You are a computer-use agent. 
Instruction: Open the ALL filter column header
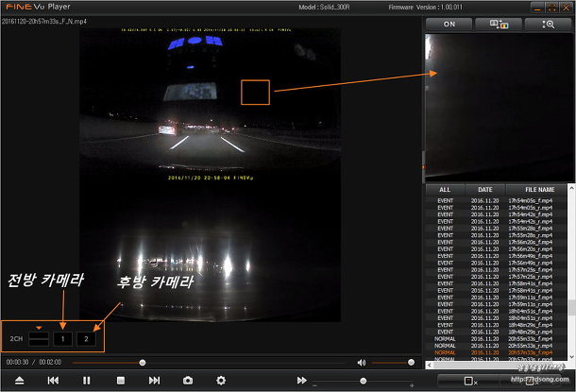coord(445,189)
